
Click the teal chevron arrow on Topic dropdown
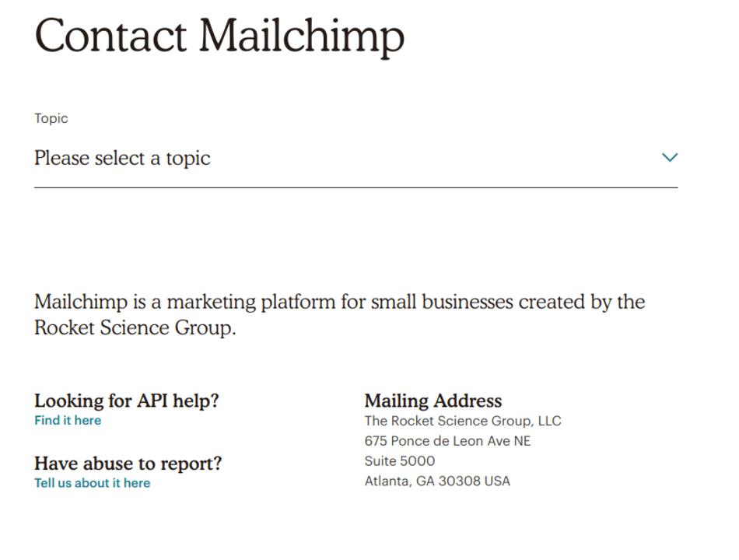(669, 158)
